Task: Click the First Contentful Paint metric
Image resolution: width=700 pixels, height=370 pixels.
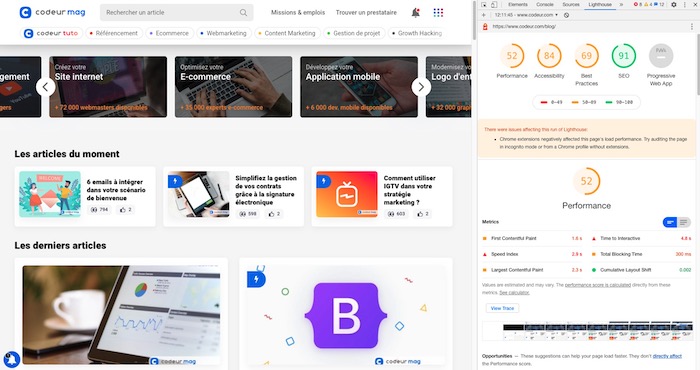Action: tap(532, 238)
